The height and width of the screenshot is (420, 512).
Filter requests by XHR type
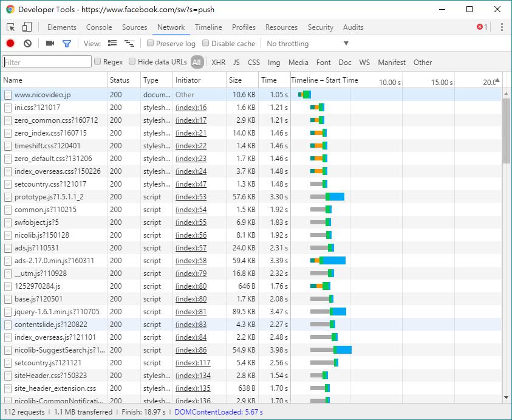(218, 62)
